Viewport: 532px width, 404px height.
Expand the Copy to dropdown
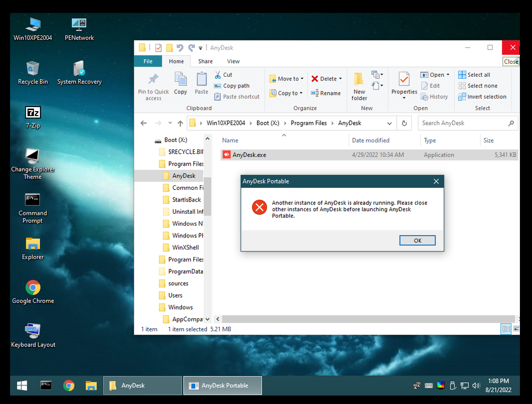(x=301, y=93)
